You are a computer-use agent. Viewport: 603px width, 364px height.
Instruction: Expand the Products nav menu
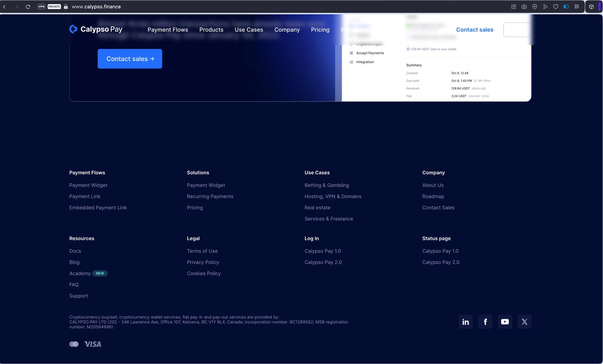click(x=211, y=30)
